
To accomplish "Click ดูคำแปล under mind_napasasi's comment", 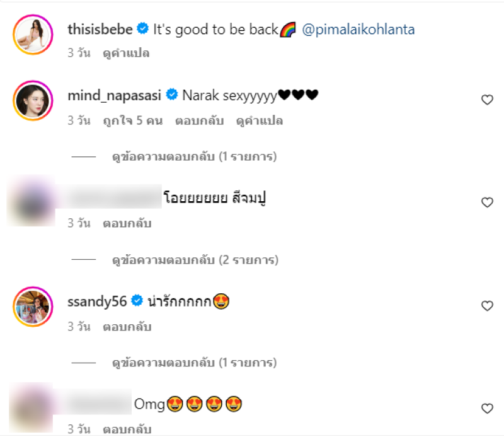I will 260,120.
